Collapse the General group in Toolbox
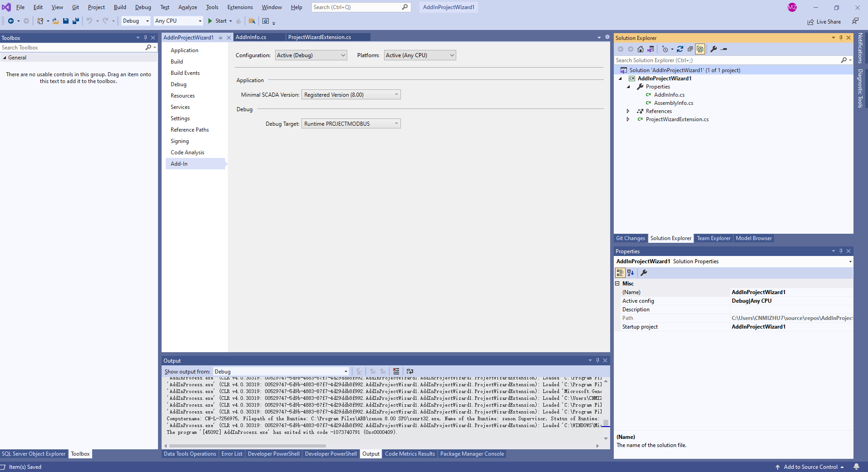 pos(5,58)
